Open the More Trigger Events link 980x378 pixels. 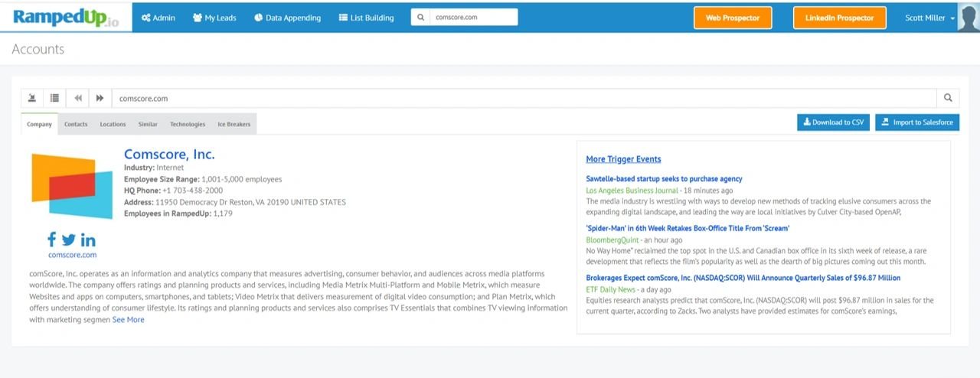pos(623,159)
